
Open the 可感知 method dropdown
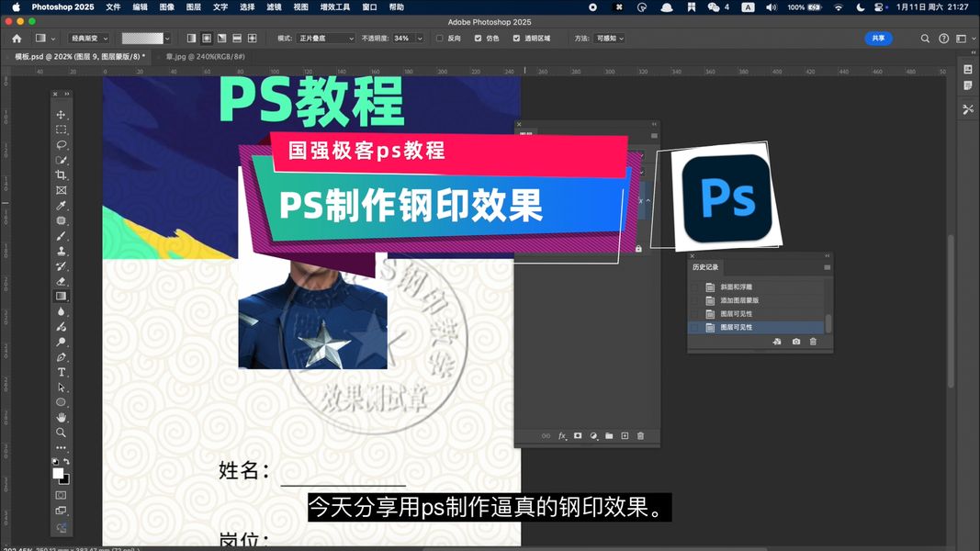(x=610, y=38)
